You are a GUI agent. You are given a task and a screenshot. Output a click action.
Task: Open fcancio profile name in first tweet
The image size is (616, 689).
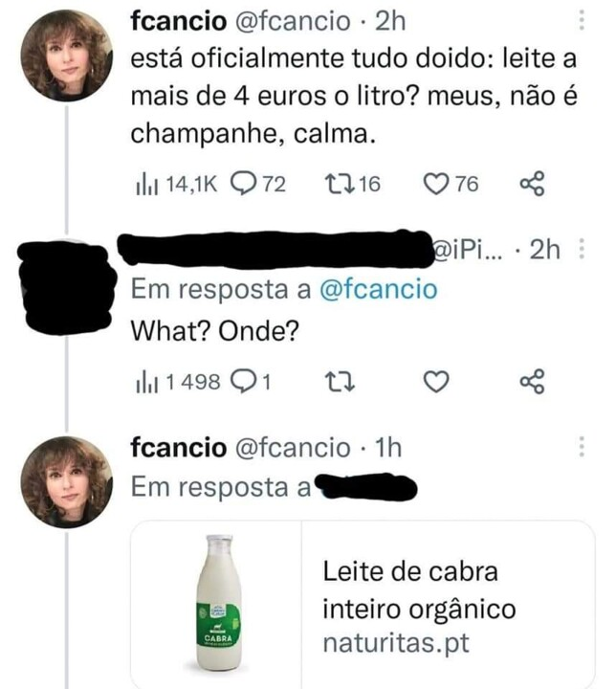[x=177, y=21]
